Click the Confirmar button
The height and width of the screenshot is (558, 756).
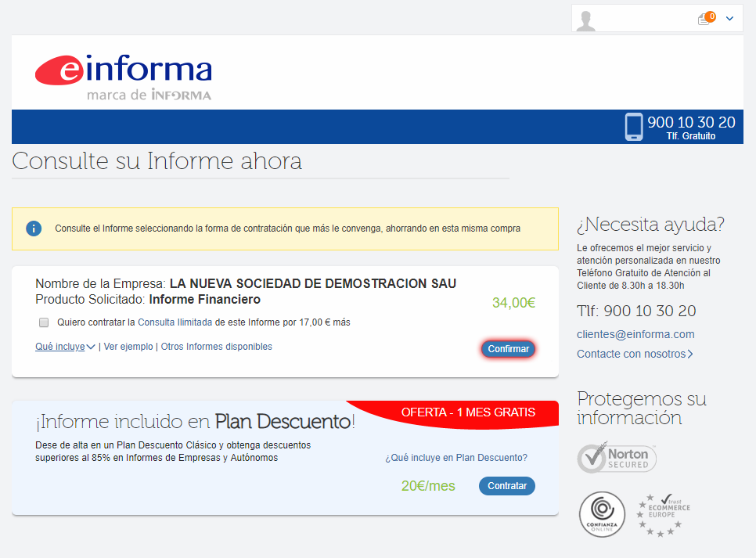(x=508, y=349)
